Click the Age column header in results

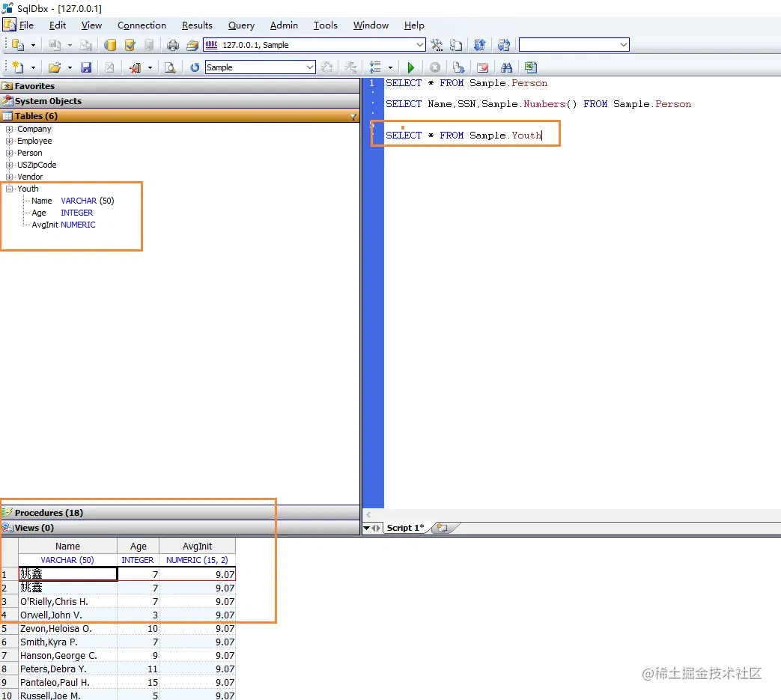139,547
